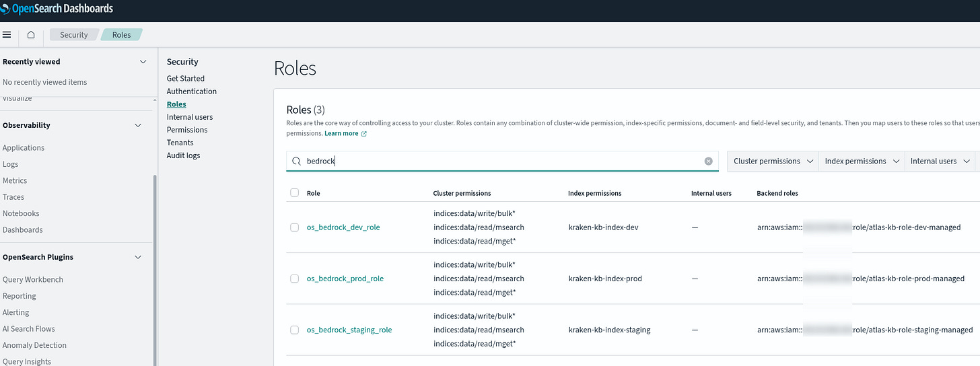Open Tenants in Security menu

pos(180,143)
